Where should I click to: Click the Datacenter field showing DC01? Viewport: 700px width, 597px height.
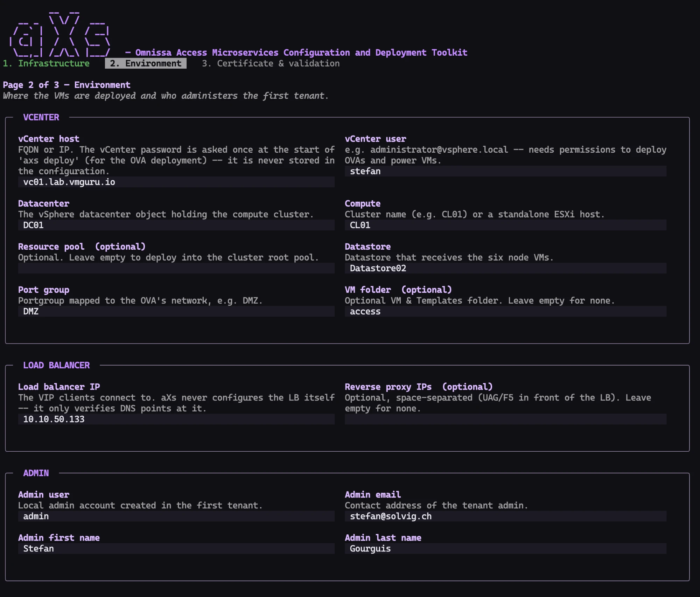pyautogui.click(x=176, y=225)
